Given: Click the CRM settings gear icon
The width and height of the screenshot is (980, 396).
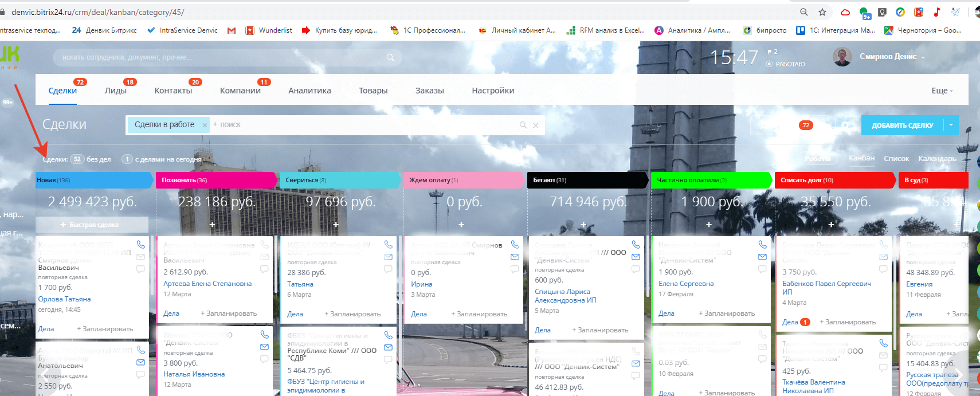Looking at the screenshot, I should 845,125.
